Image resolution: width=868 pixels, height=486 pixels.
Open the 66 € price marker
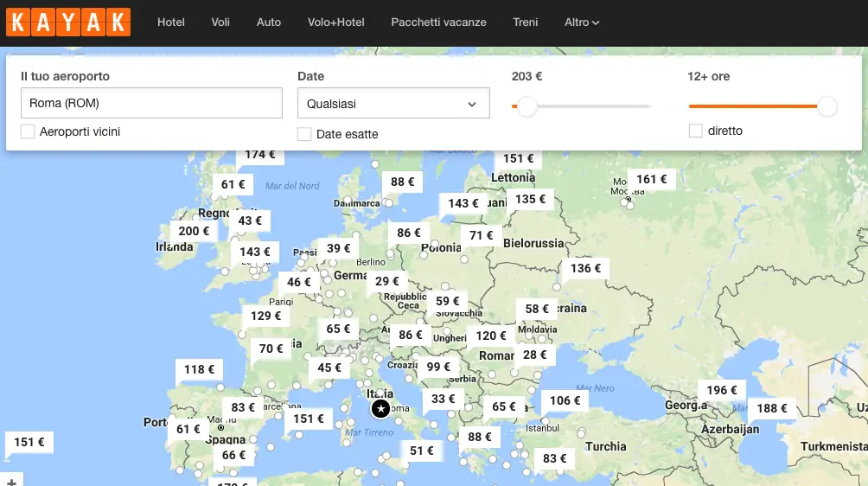[x=233, y=455]
